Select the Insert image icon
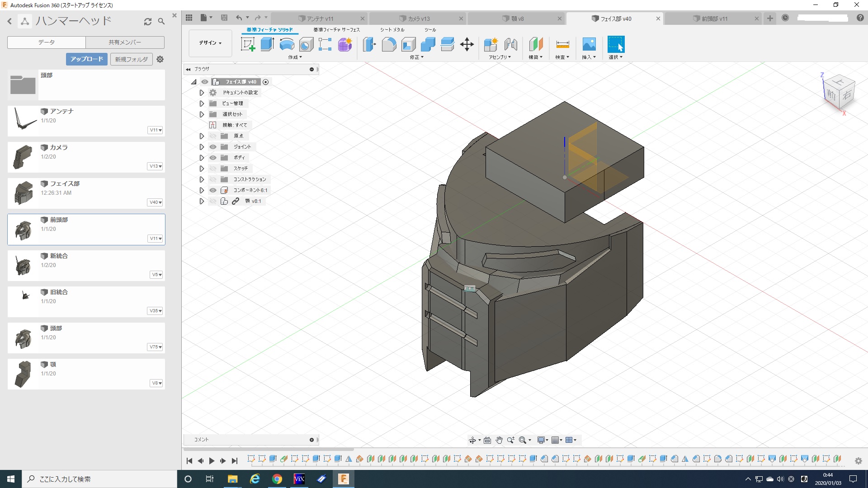 coord(589,44)
